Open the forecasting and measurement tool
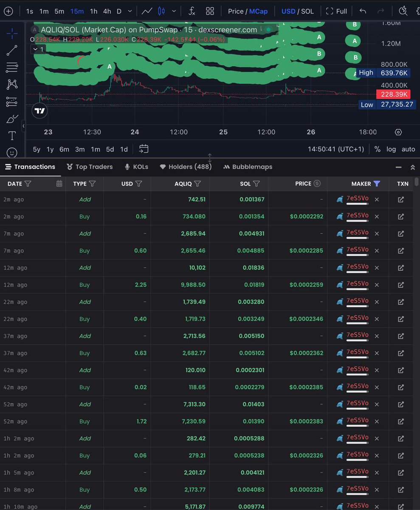 12,102
